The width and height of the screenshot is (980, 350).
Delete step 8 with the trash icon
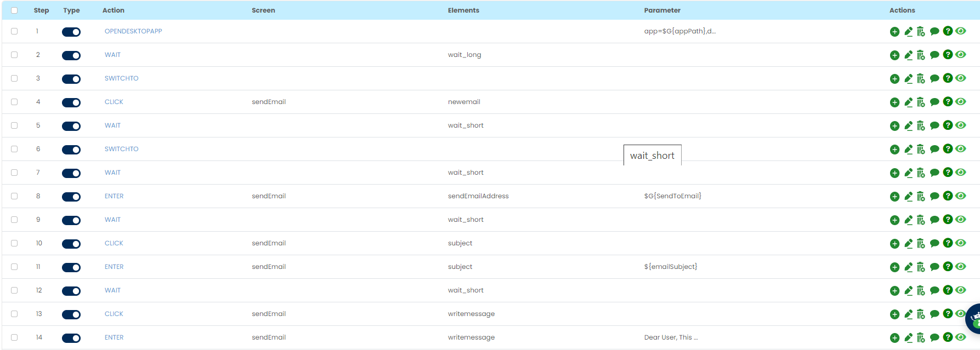[921, 197]
